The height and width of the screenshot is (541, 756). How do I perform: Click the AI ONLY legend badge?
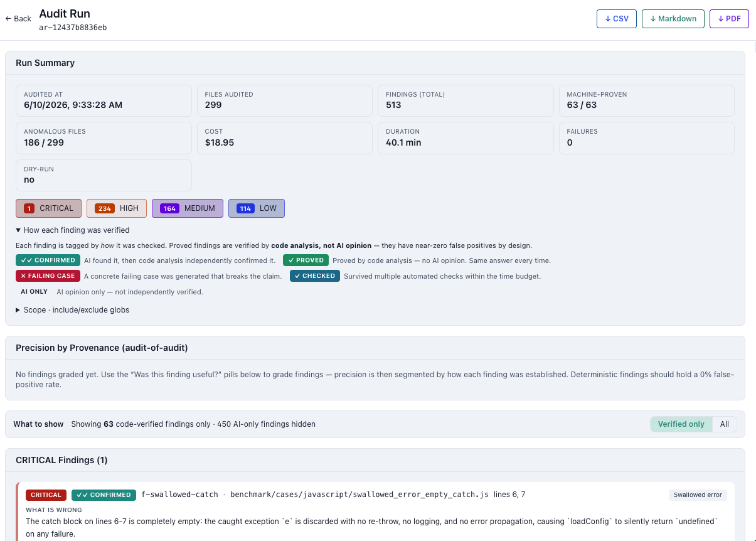[34, 292]
